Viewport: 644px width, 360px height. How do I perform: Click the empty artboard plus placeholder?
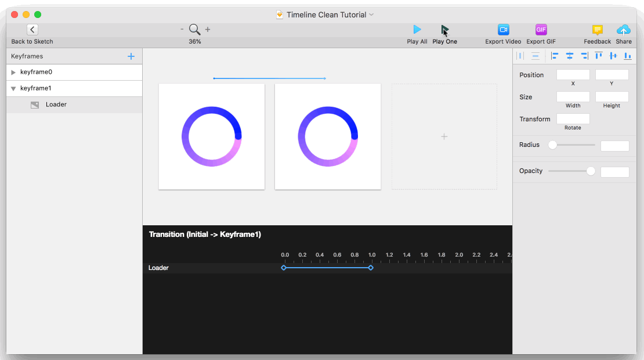pyautogui.click(x=444, y=136)
